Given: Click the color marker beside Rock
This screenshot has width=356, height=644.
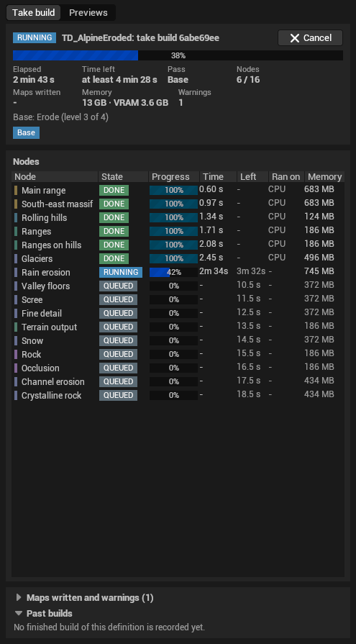Looking at the screenshot, I should click(16, 354).
